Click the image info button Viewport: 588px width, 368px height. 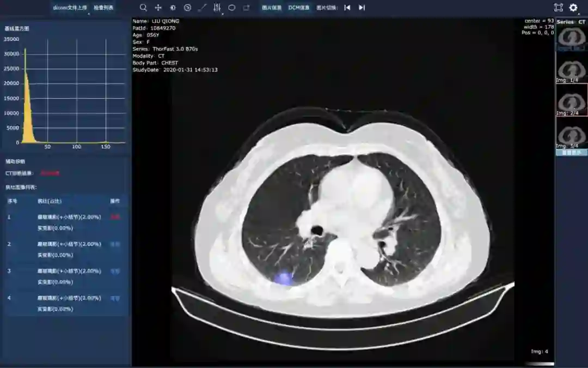[272, 8]
